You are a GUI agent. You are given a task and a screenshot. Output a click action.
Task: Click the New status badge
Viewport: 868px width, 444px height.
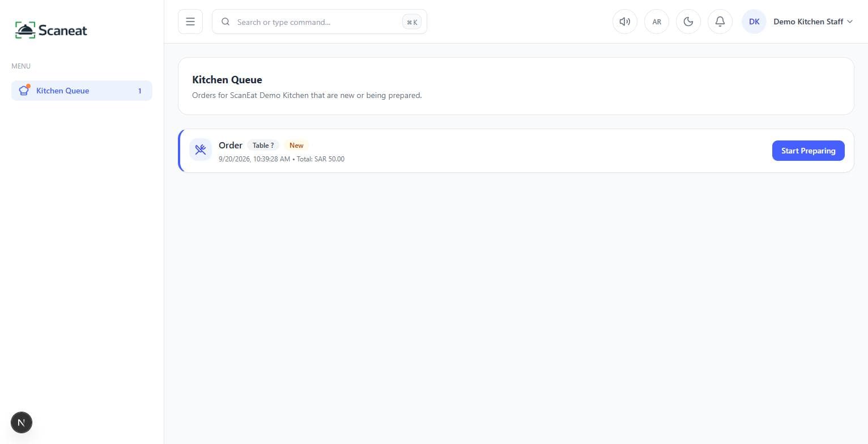coord(296,146)
